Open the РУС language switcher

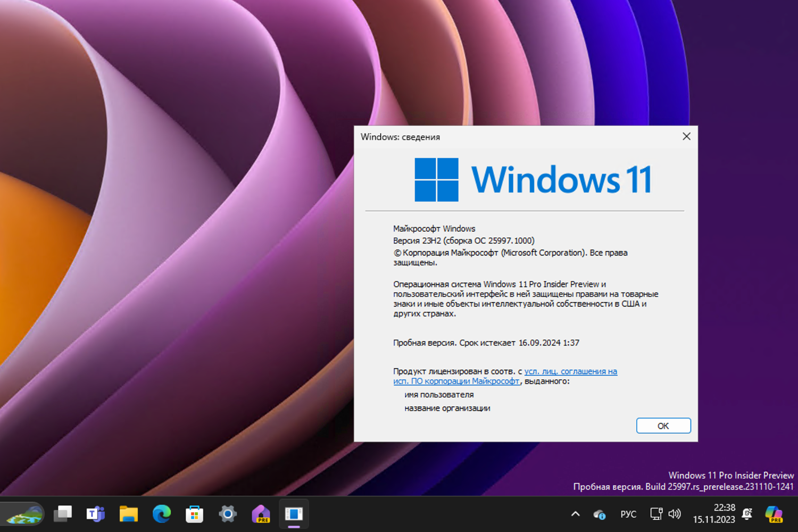coord(628,514)
